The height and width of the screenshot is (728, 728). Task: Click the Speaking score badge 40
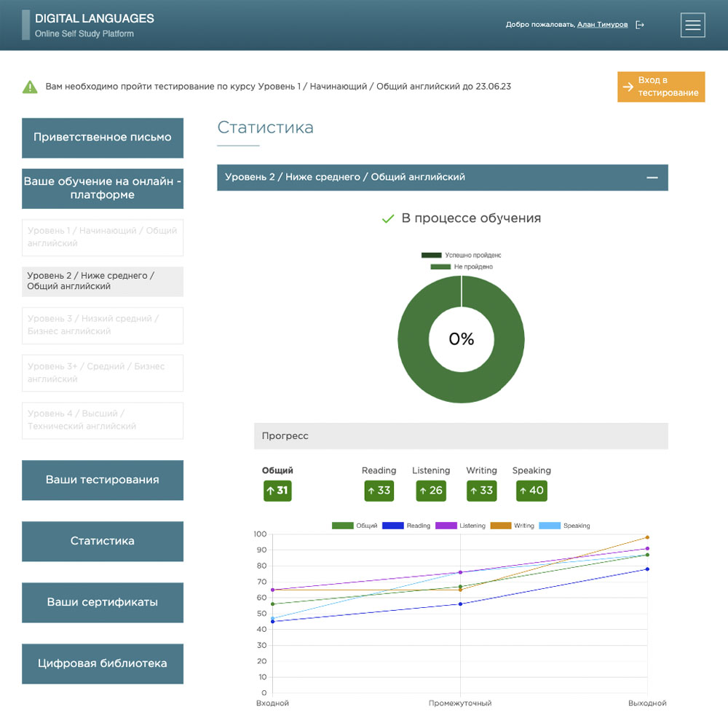pyautogui.click(x=531, y=491)
